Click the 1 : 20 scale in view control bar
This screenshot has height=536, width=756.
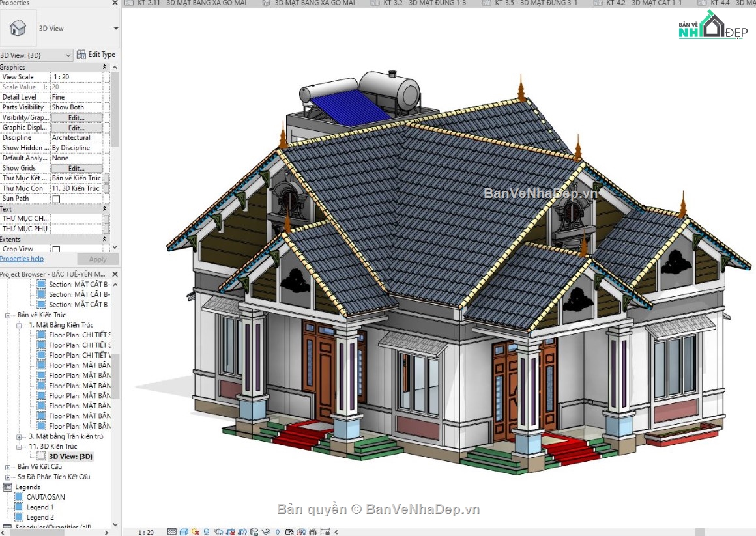(145, 532)
